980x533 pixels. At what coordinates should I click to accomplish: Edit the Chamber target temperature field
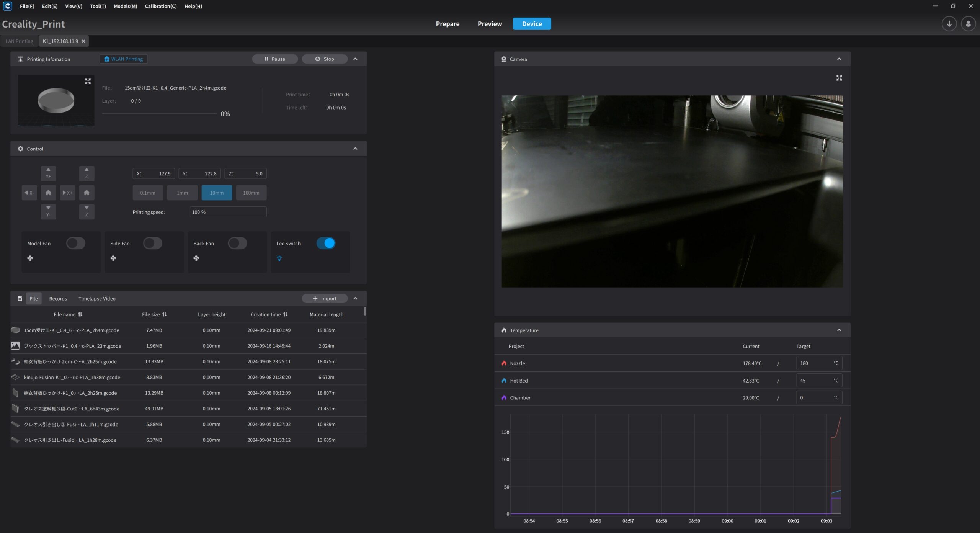(x=819, y=397)
